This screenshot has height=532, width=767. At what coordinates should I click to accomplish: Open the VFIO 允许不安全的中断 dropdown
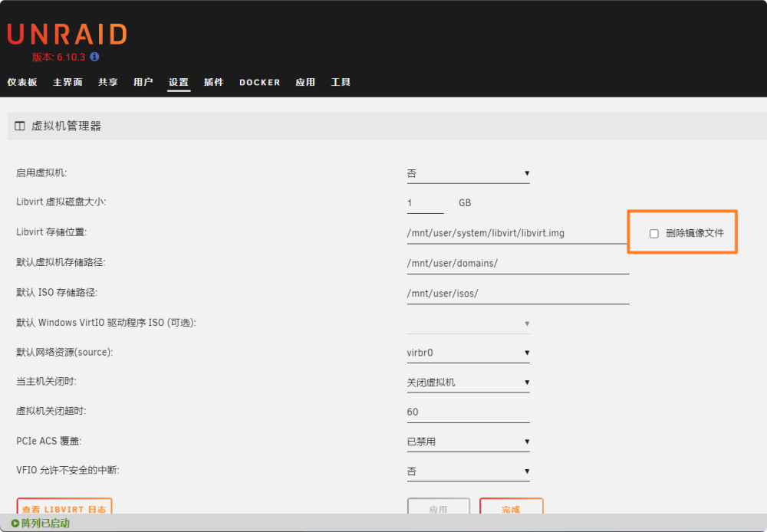point(468,472)
